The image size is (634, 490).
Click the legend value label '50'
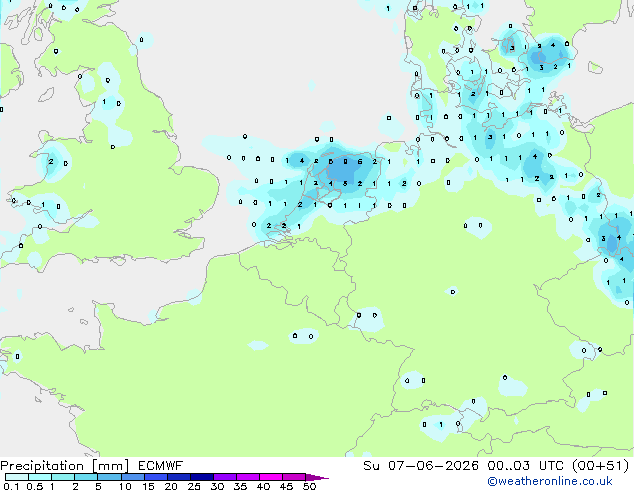(310, 486)
